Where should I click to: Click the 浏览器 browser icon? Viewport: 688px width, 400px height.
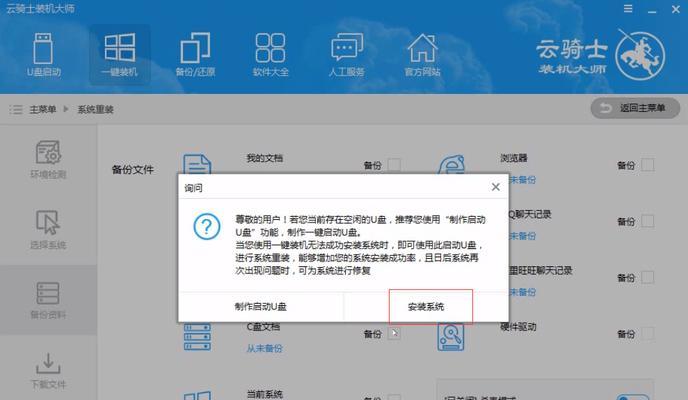451,164
